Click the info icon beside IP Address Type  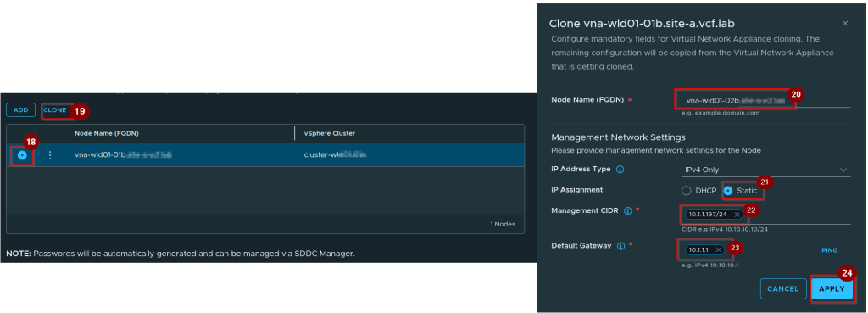[x=620, y=170]
